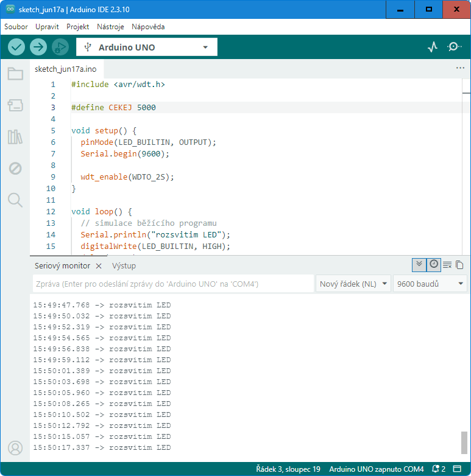The height and width of the screenshot is (476, 471).
Task: Open the Library Manager books icon
Action: [15, 136]
